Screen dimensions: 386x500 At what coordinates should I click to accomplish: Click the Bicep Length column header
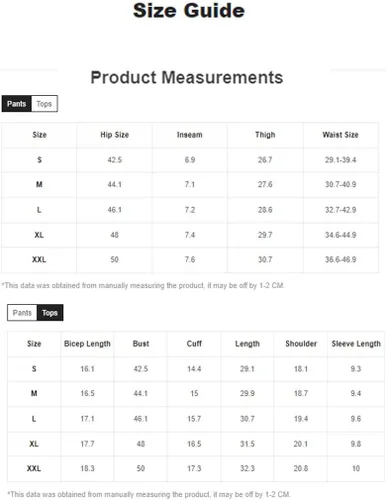pyautogui.click(x=87, y=344)
